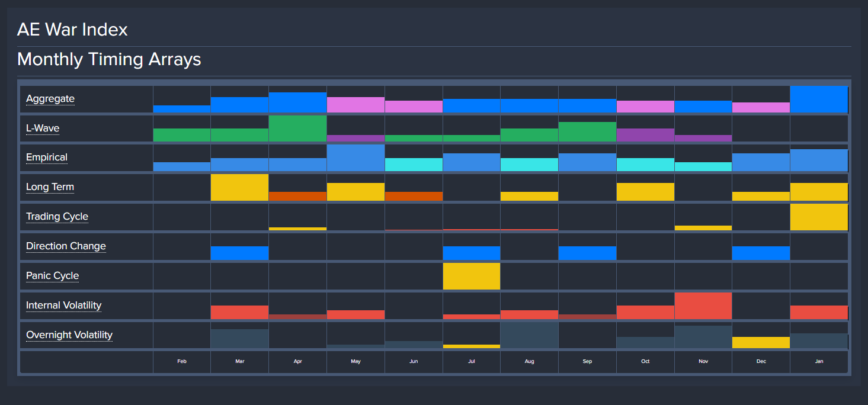The image size is (868, 405).
Task: Select the Overnight Volatility bar for August
Action: pyautogui.click(x=529, y=335)
